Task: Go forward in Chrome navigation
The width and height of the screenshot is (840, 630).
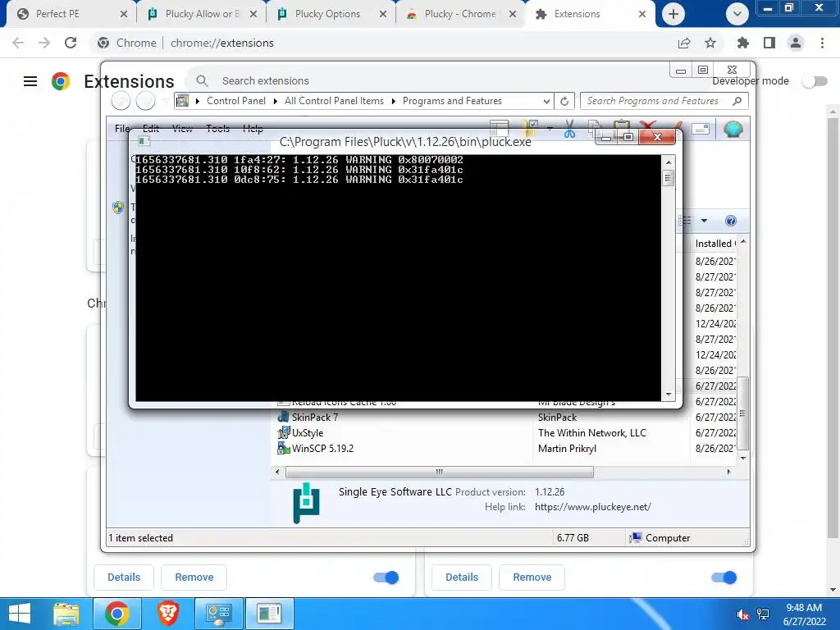Action: coord(44,43)
